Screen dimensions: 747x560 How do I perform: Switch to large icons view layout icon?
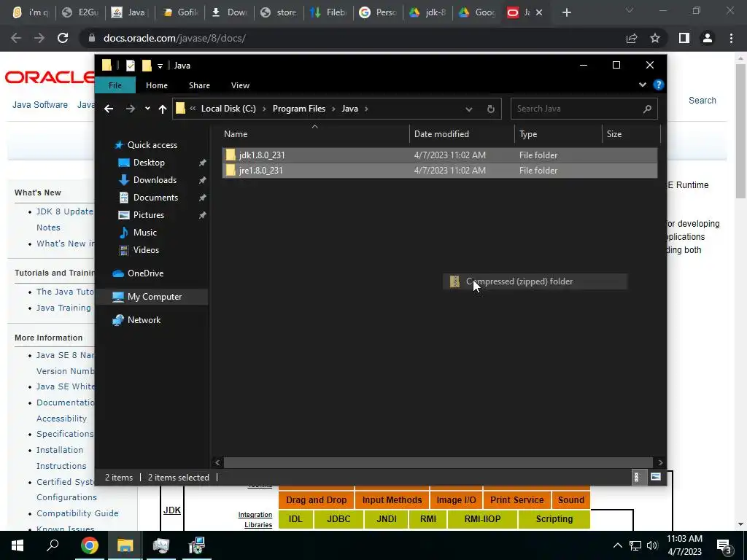(x=656, y=477)
